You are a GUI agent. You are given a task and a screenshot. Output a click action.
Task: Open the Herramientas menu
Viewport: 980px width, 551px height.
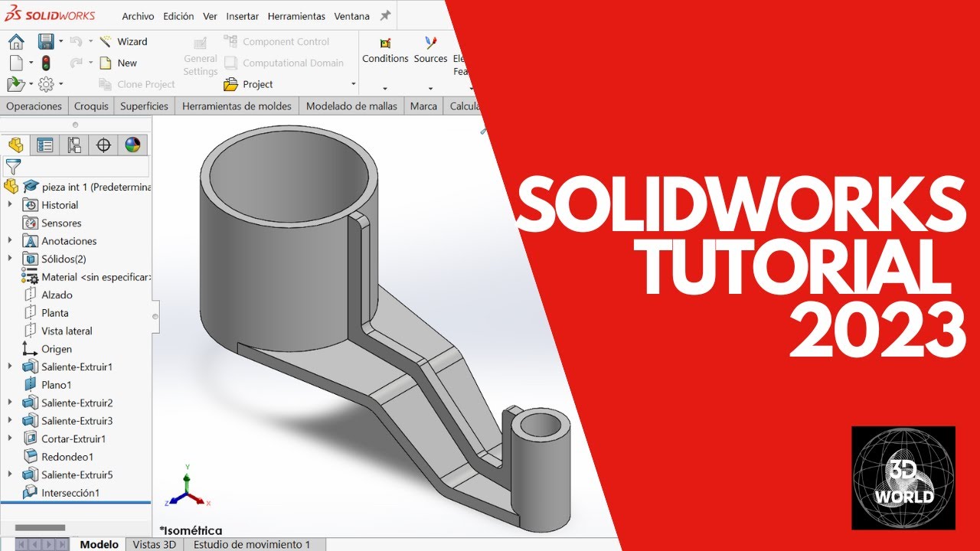[296, 16]
